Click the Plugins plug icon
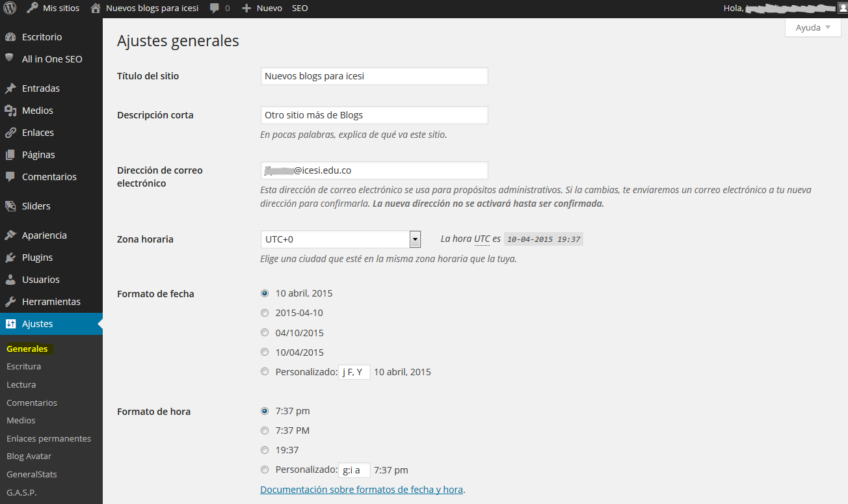Viewport: 848px width, 504px height. [10, 258]
